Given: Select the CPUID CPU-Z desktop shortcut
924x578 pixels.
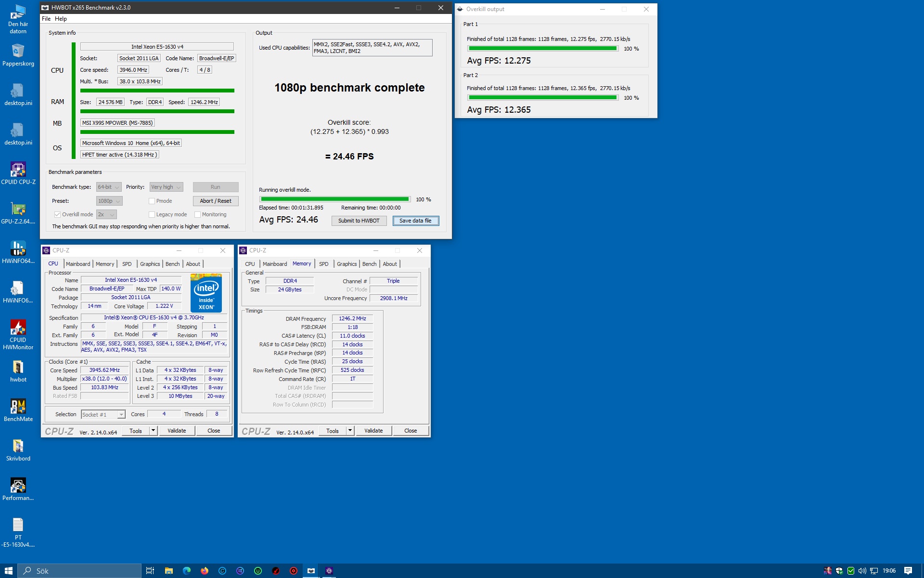Looking at the screenshot, I should pos(18,173).
